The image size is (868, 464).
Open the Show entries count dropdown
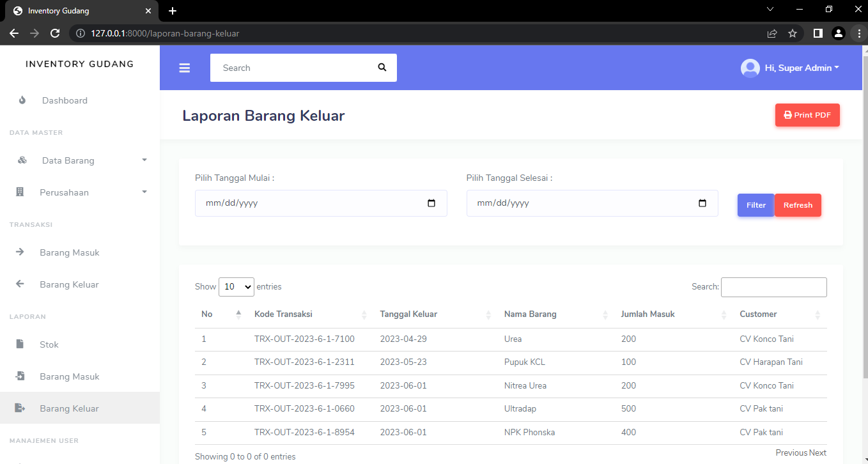[236, 287]
